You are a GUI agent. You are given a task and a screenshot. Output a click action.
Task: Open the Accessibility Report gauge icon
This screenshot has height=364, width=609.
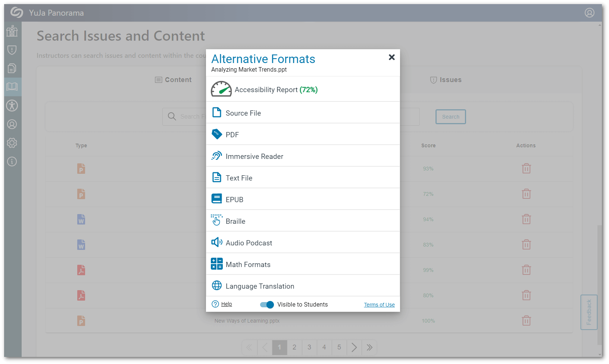(x=221, y=90)
